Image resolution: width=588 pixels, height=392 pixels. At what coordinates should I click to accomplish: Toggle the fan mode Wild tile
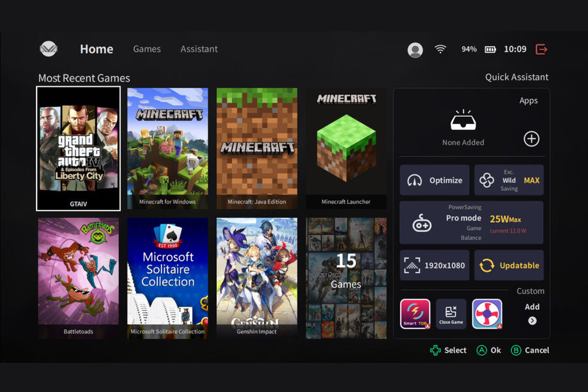tap(508, 180)
